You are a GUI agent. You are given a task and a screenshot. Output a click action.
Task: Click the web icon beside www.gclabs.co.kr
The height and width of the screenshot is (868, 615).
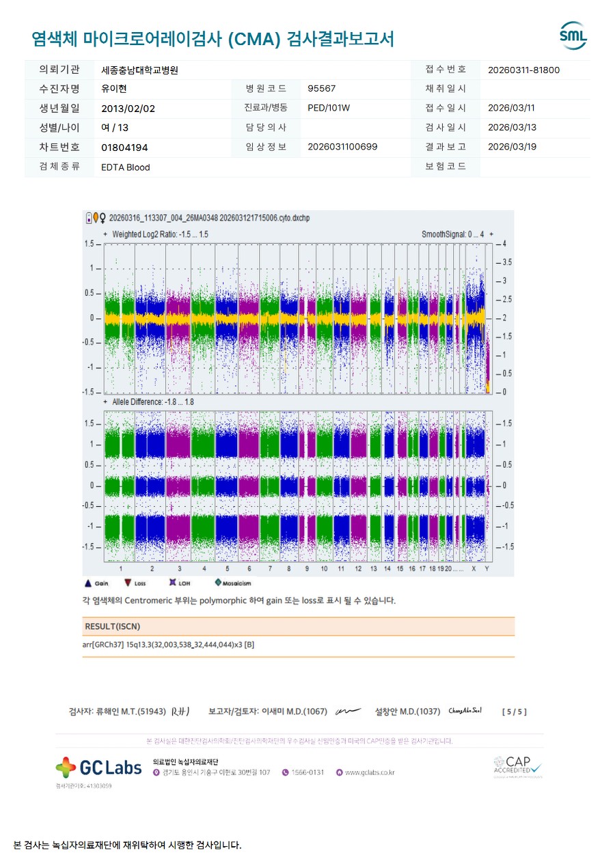pos(339,772)
